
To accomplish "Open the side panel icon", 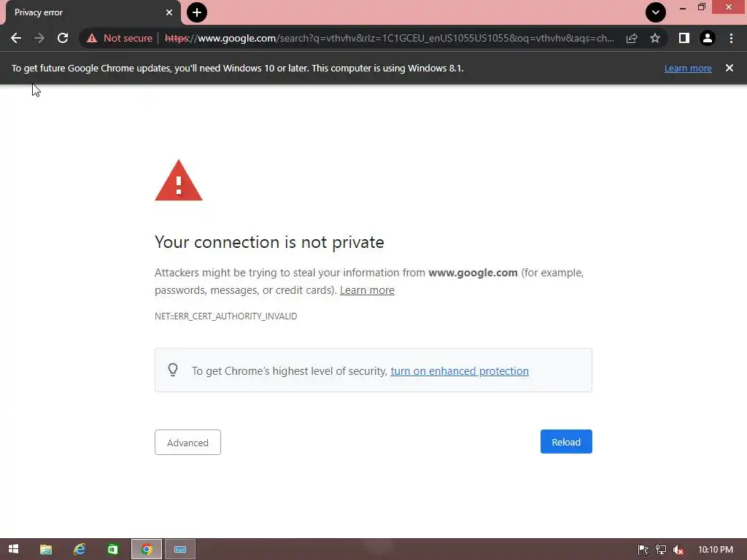I will [x=684, y=38].
